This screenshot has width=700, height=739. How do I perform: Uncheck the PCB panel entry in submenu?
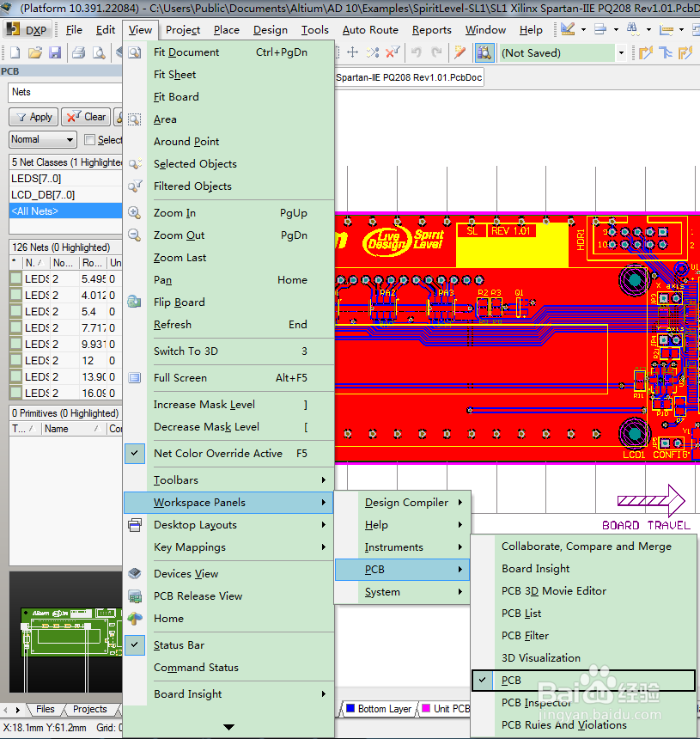[x=584, y=680]
